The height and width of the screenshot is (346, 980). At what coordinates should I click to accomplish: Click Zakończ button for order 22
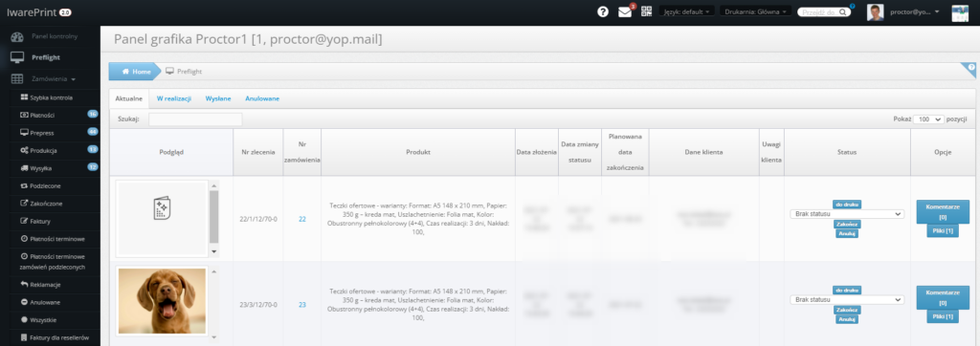[847, 225]
